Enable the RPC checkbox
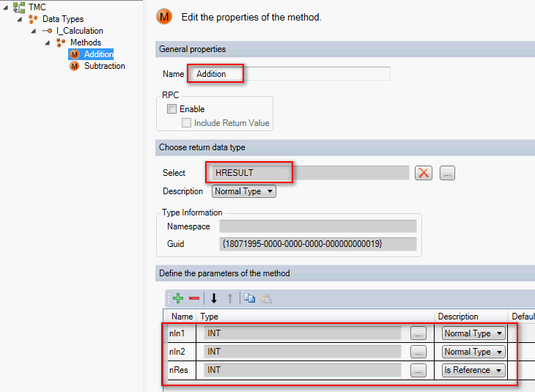Viewport: 535px width, 392px height. tap(171, 109)
